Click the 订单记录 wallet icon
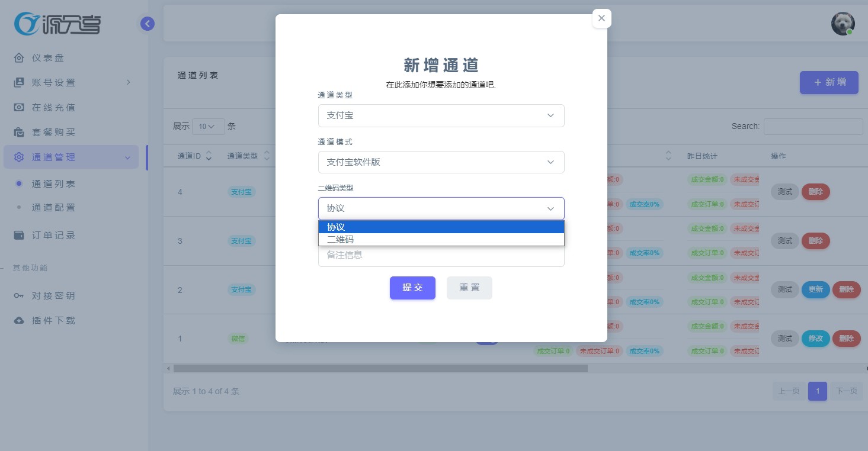This screenshot has width=868, height=451. (x=19, y=235)
